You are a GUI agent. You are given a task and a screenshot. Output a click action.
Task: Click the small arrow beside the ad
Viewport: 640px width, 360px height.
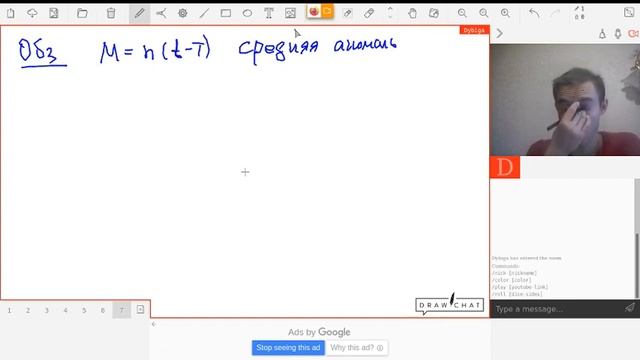pos(153,324)
